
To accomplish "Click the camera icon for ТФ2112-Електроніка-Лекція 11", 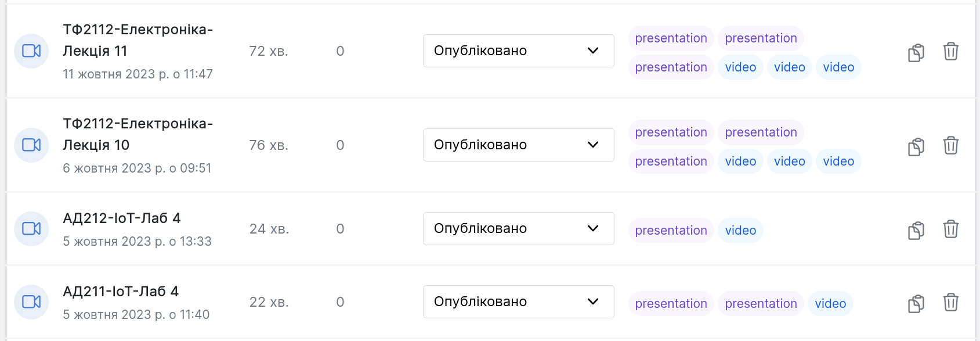I will [31, 51].
